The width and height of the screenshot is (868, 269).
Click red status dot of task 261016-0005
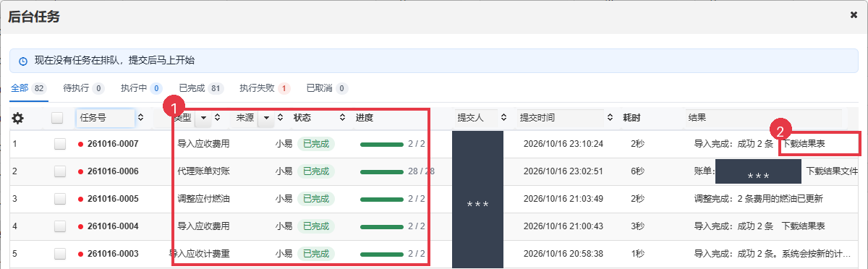pos(81,199)
